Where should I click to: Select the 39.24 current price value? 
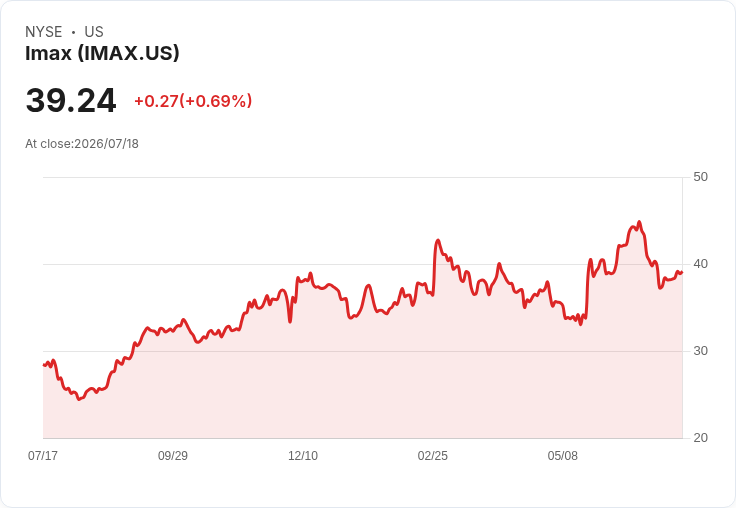[71, 100]
